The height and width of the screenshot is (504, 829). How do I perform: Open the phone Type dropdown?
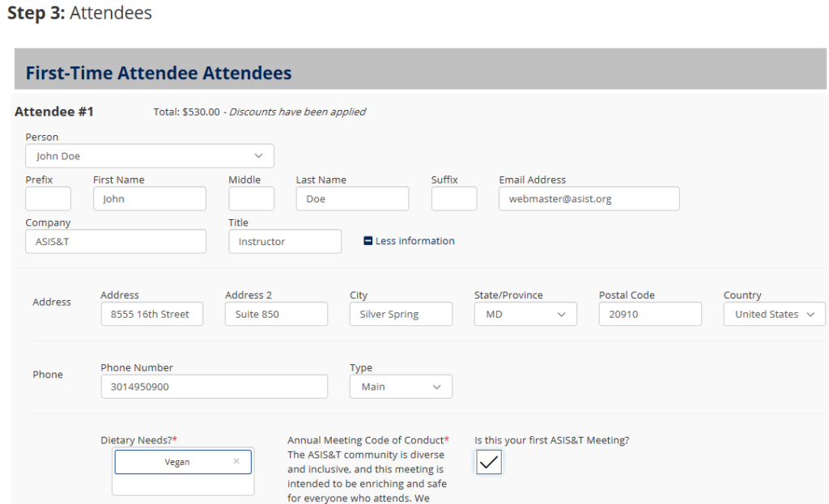401,387
